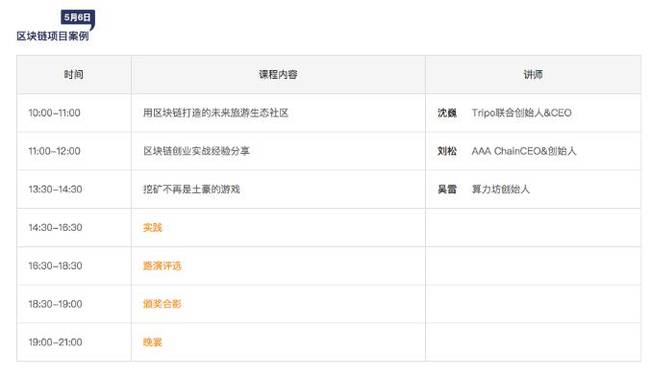This screenshot has height=380, width=650.
Task: Open 挖矿不再是土豪的游戏 course entry
Action: tap(192, 189)
